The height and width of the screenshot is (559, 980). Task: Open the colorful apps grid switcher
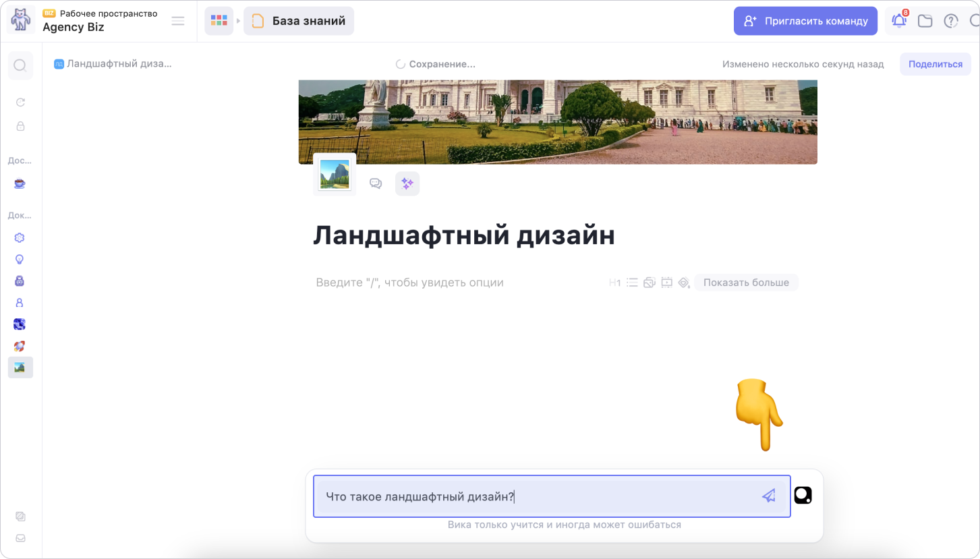coord(219,21)
